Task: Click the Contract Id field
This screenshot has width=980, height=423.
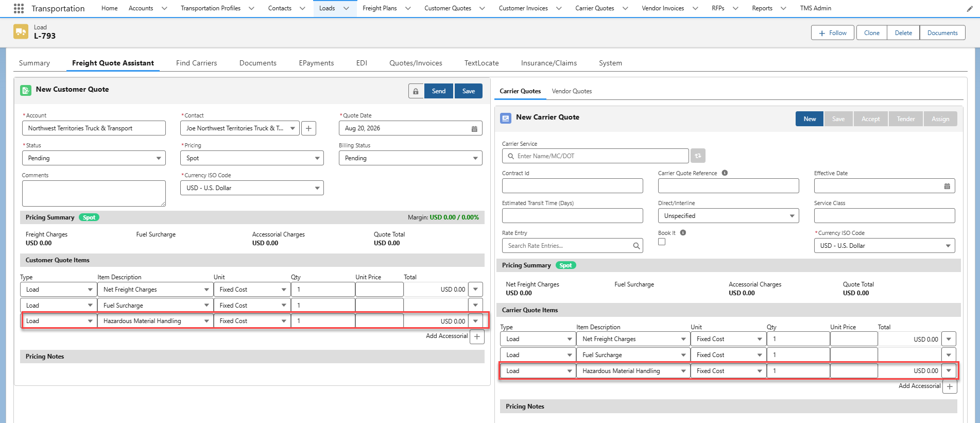Action: point(573,186)
